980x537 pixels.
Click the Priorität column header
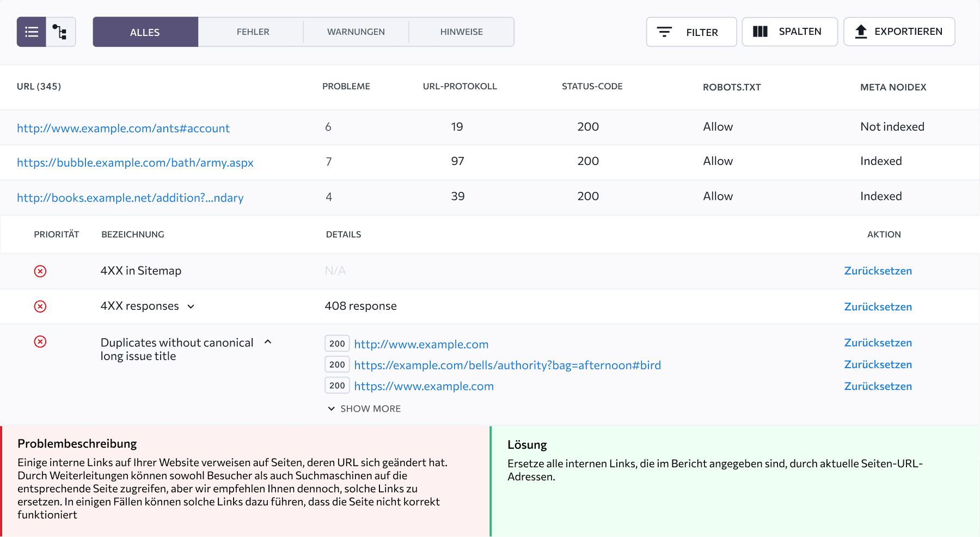click(57, 234)
